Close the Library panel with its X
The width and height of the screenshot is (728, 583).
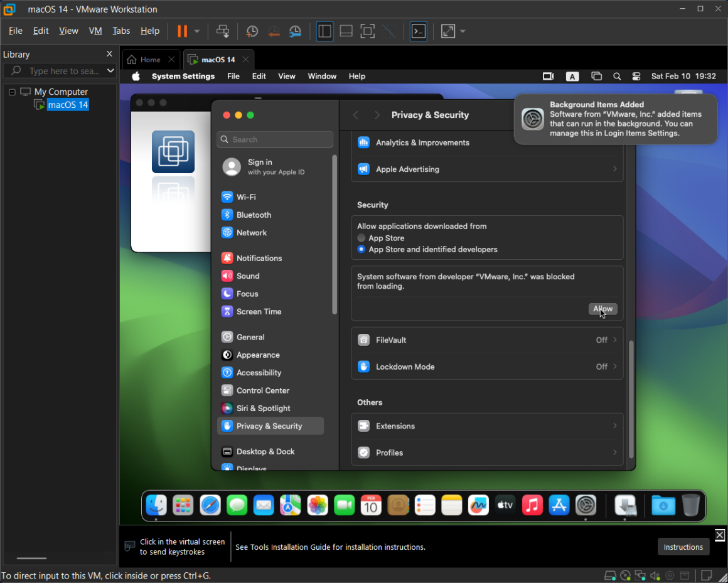(110, 54)
